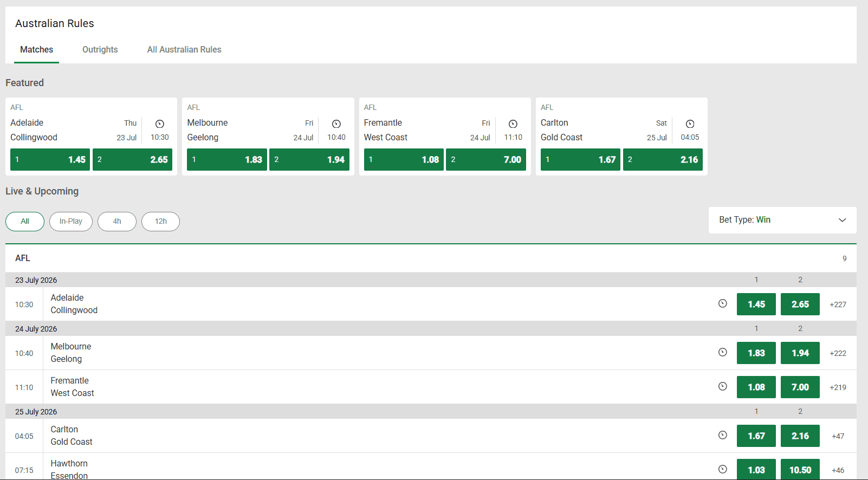Select 1.03 odds in Hawthorn list row

[756, 470]
